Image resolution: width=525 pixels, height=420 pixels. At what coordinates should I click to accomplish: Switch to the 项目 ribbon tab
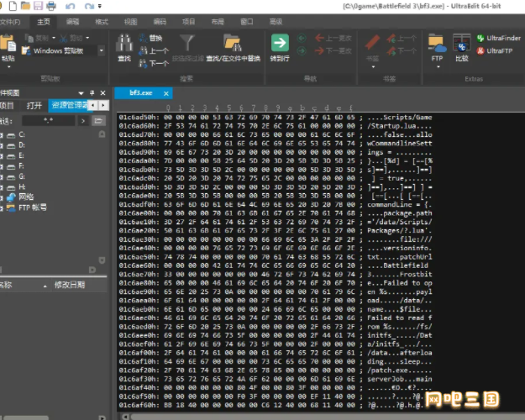(x=188, y=22)
